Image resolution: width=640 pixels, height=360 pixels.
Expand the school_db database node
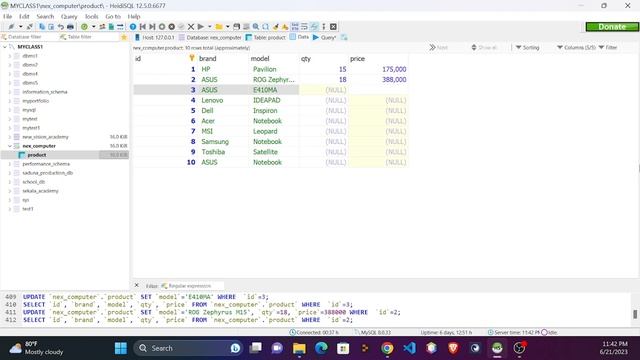point(10,182)
